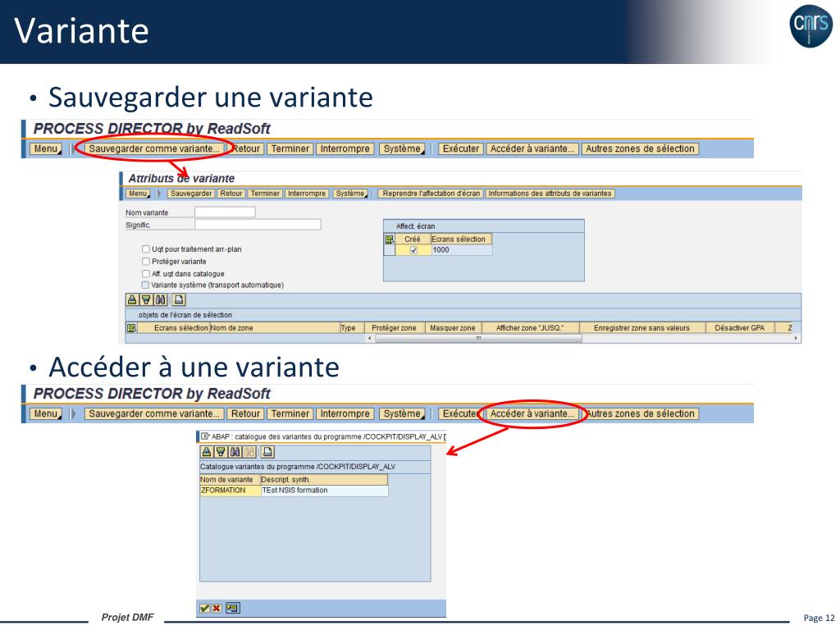Click 'Reprendre l'affectation d'écran' button

tap(431, 194)
